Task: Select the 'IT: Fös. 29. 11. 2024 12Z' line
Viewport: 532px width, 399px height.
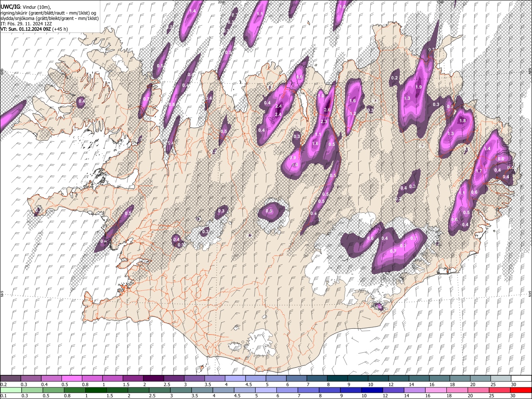Action: 26,24
